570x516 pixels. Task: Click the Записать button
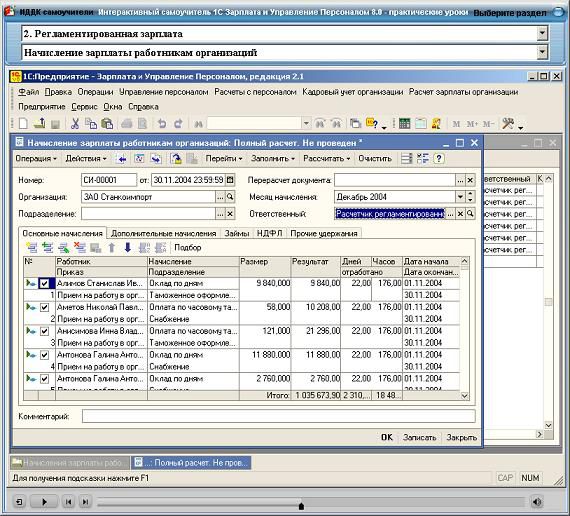pos(419,437)
